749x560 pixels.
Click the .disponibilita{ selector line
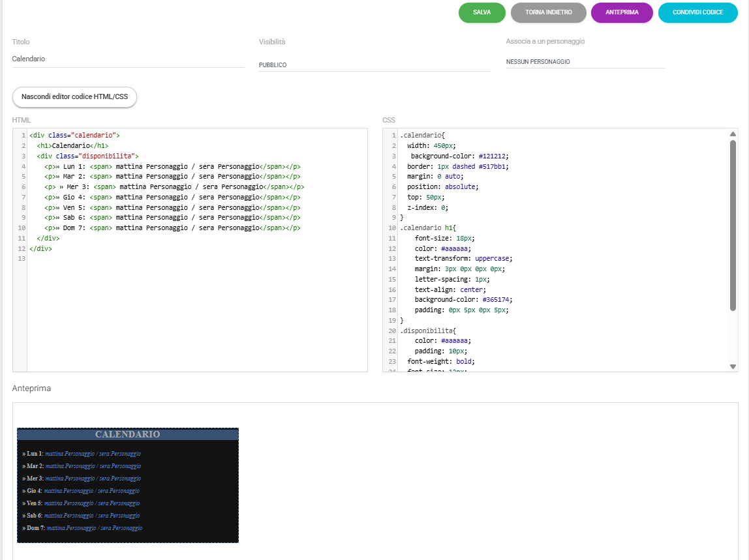point(428,331)
